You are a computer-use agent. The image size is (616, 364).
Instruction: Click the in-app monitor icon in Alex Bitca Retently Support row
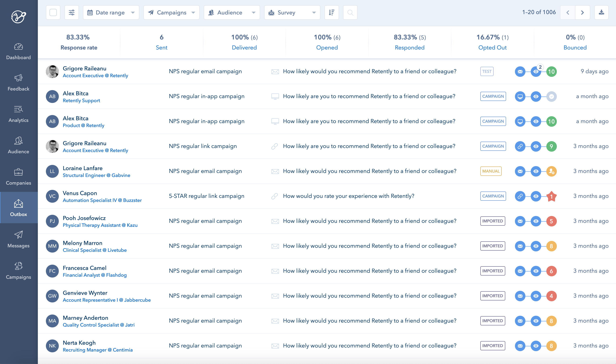click(x=520, y=96)
